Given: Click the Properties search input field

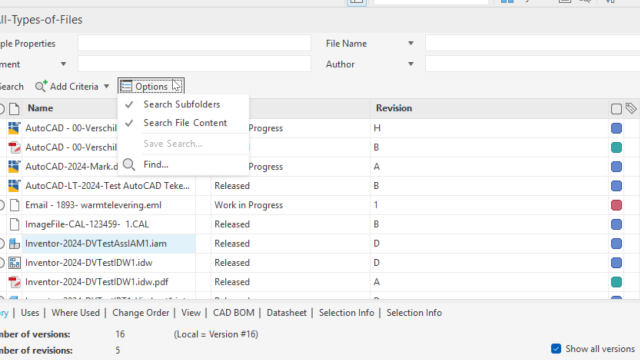Looking at the screenshot, I should (194, 43).
